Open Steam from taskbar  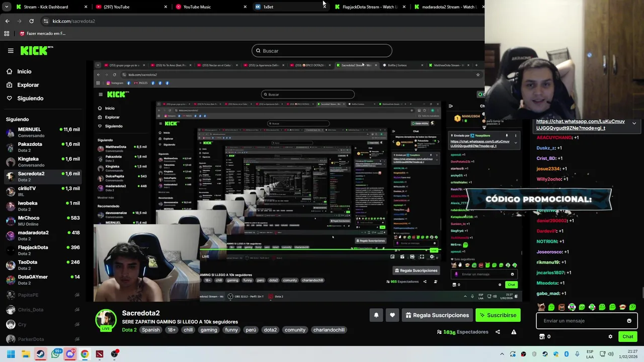click(x=40, y=354)
